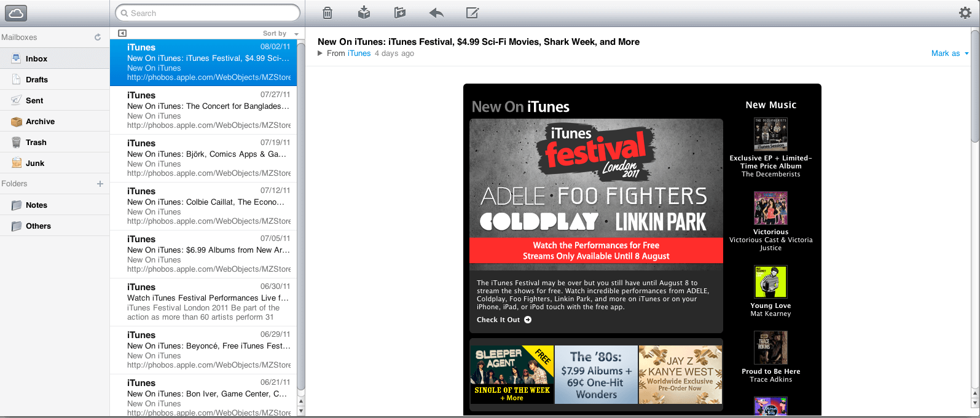Viewport: 980px width, 418px height.
Task: Select the Colbie Caillat email
Action: click(203, 206)
